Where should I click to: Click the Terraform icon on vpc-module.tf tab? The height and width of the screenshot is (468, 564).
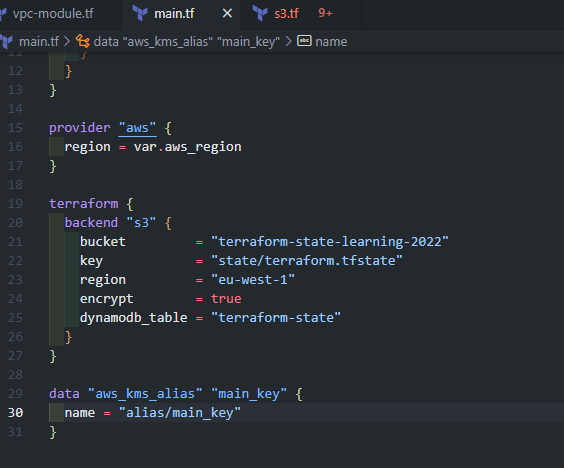(3, 14)
